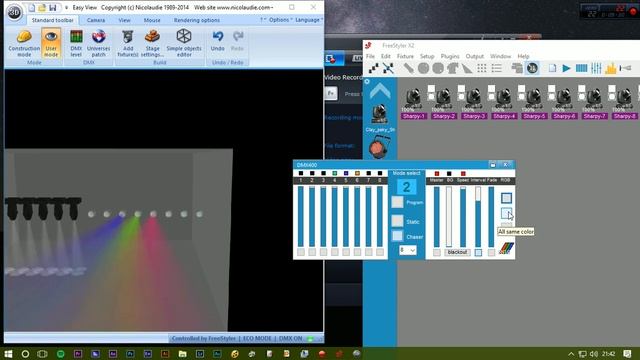Toggle the Chaser mode checkbox
The width and height of the screenshot is (640, 360).
pyautogui.click(x=397, y=236)
